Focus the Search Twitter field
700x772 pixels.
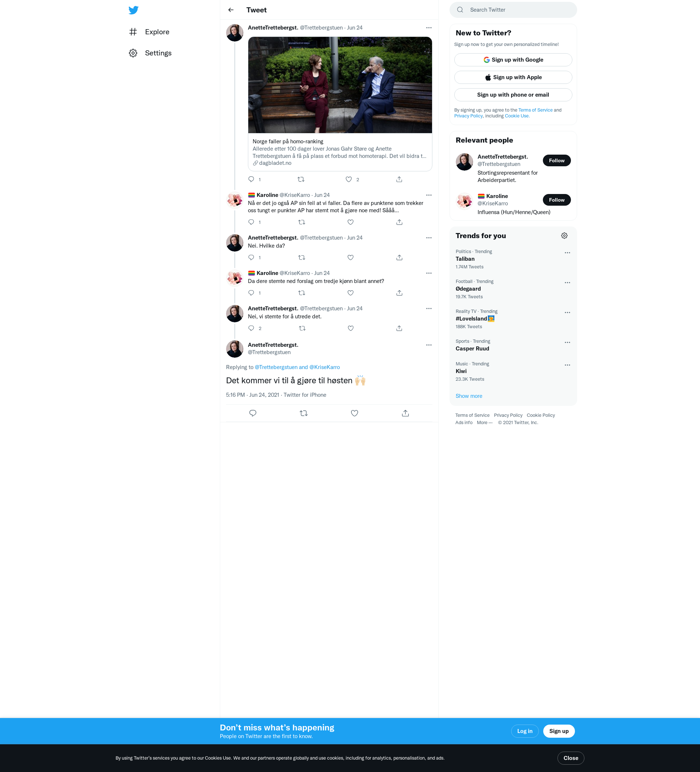(513, 10)
